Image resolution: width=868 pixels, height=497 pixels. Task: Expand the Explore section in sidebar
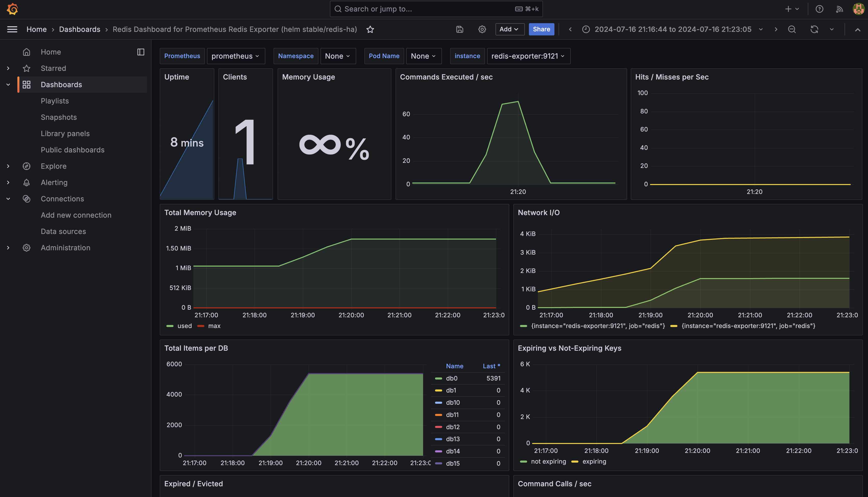coord(8,166)
